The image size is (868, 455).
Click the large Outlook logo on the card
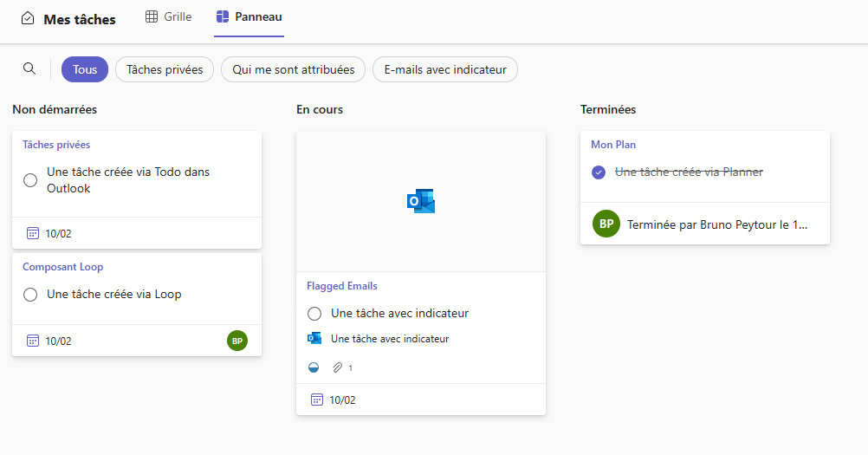coord(421,201)
